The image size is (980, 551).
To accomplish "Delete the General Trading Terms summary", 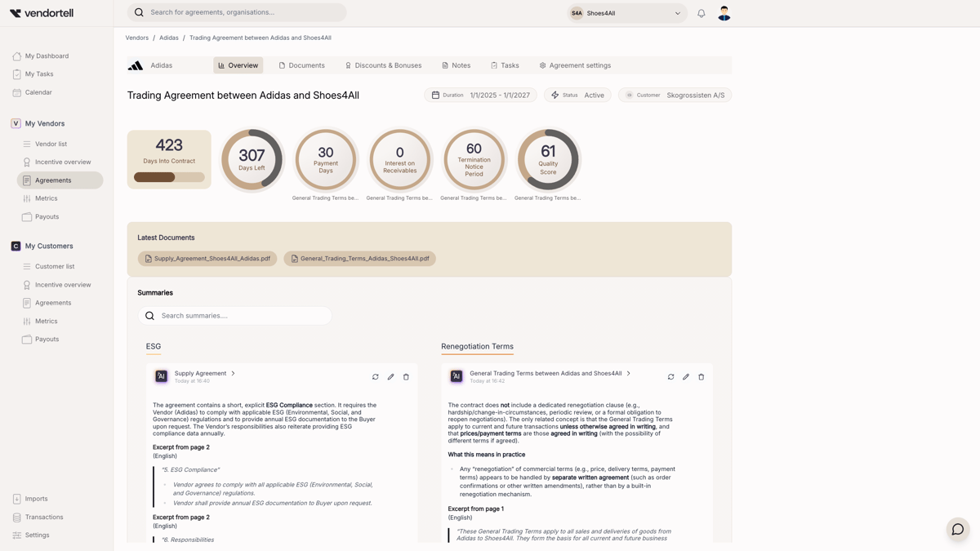I will pos(701,376).
